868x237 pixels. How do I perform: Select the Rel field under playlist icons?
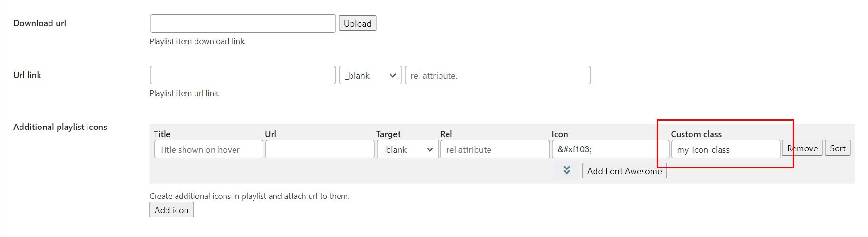495,149
